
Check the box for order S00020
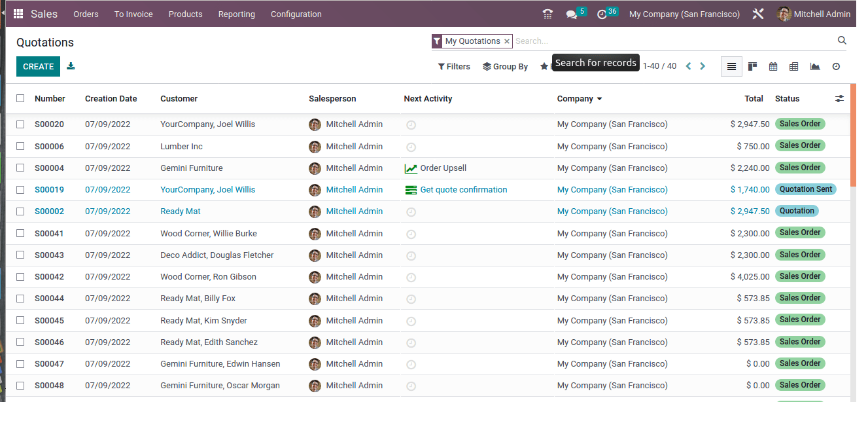(20, 124)
